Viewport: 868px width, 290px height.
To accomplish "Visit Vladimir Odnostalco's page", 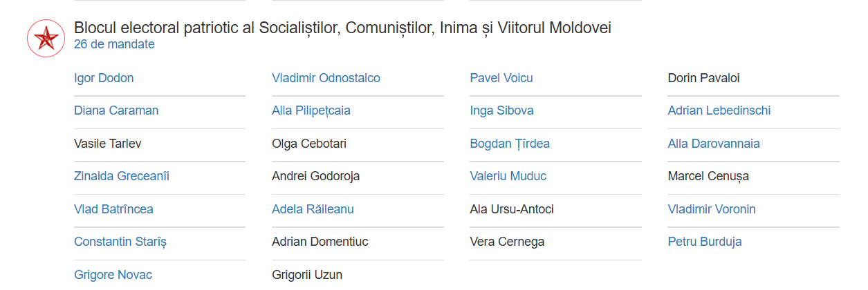I will tap(326, 78).
